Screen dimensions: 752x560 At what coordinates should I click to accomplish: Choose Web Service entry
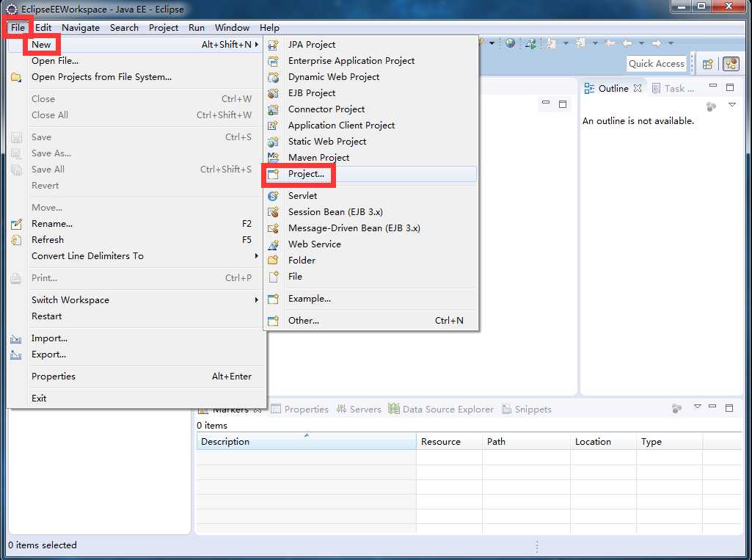click(x=370, y=244)
